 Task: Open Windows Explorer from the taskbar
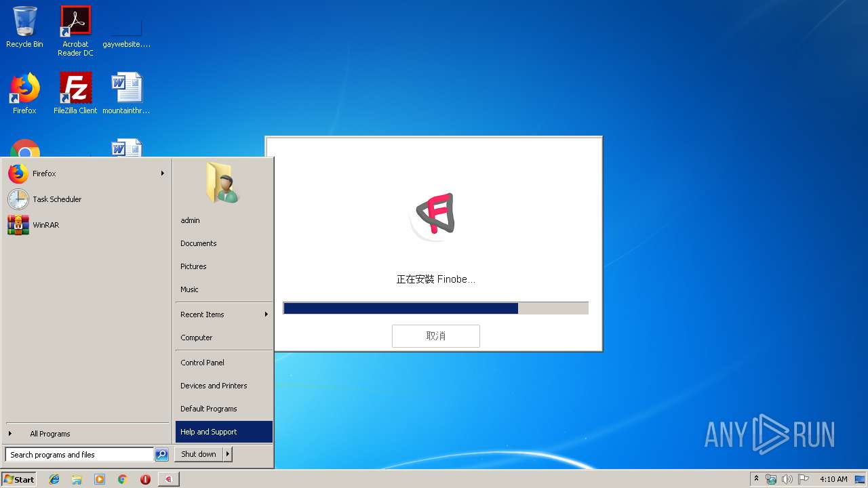click(x=77, y=479)
